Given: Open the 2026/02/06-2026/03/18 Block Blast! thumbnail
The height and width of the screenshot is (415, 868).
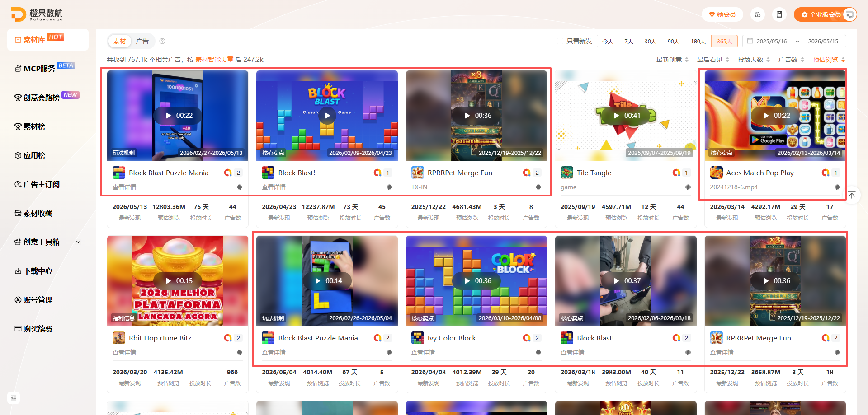Looking at the screenshot, I should click(x=626, y=280).
